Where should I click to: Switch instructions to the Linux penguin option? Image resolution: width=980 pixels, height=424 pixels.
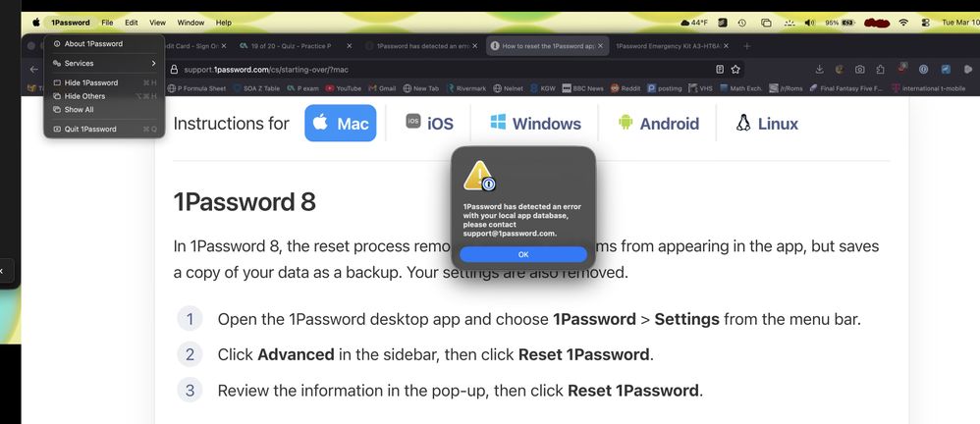(x=767, y=123)
